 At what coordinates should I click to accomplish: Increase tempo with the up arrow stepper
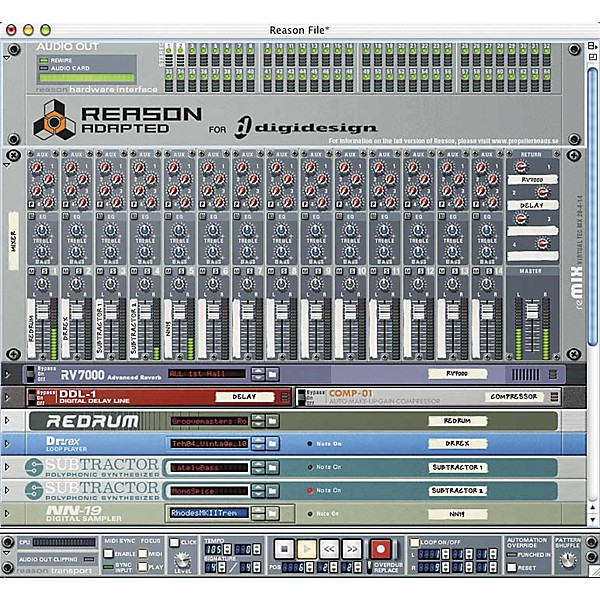[227, 547]
